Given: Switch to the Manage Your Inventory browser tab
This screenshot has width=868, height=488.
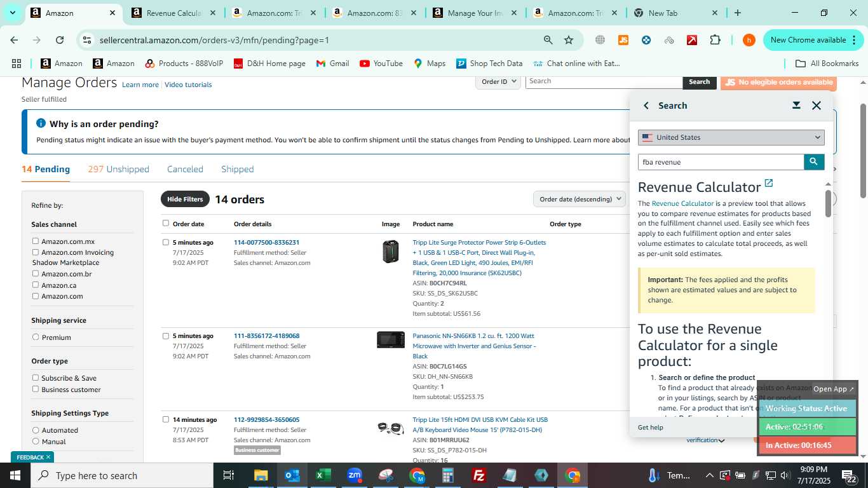Looking at the screenshot, I should point(473,13).
